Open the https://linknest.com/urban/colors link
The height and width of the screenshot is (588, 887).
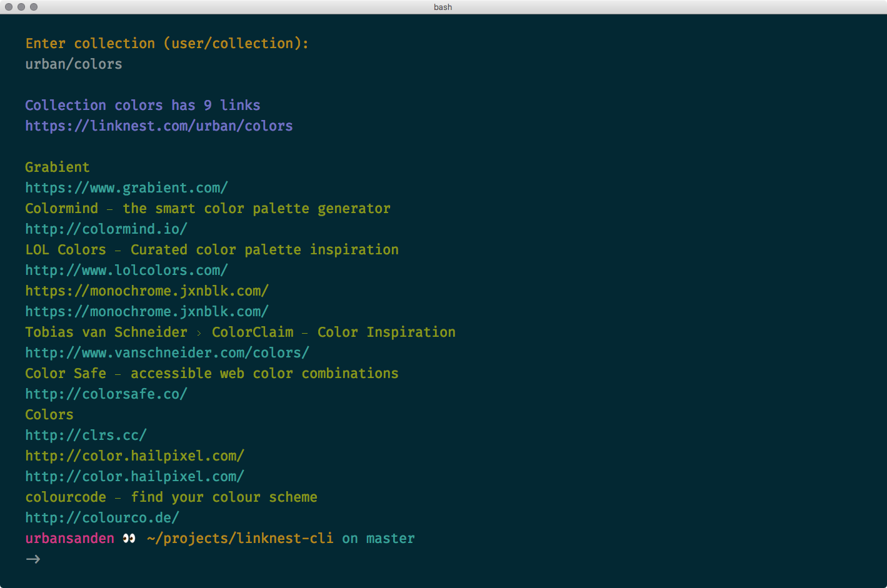(159, 126)
